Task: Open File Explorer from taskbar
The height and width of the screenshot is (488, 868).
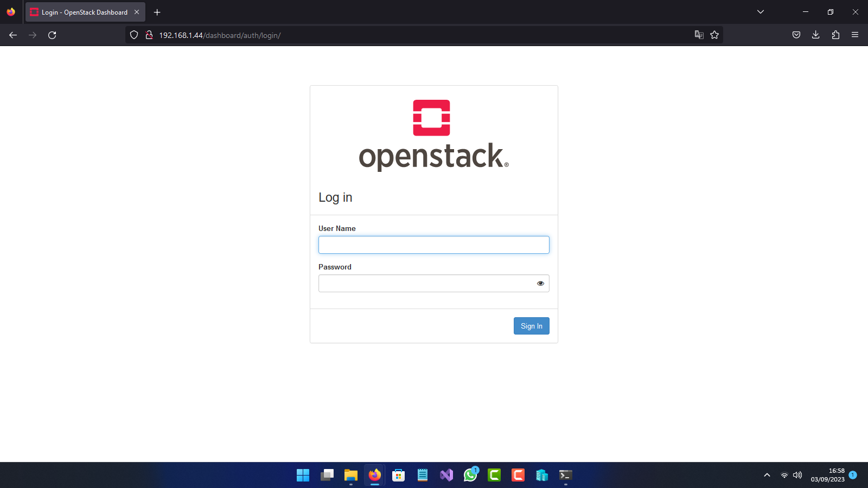Action: point(351,476)
